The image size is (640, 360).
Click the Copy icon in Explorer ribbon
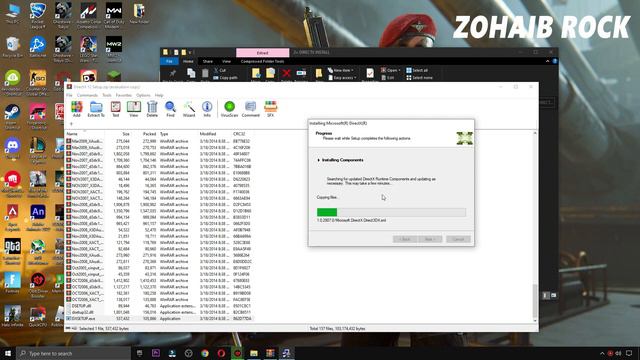pyautogui.click(x=191, y=74)
